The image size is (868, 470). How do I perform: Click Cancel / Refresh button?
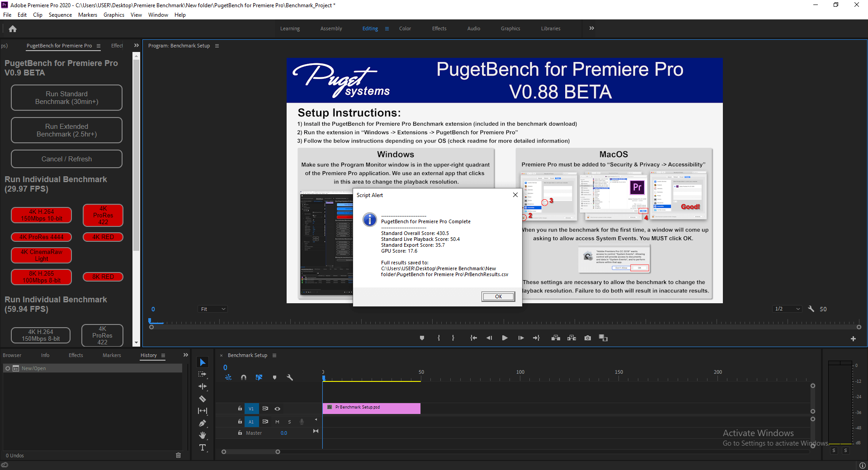pos(66,159)
